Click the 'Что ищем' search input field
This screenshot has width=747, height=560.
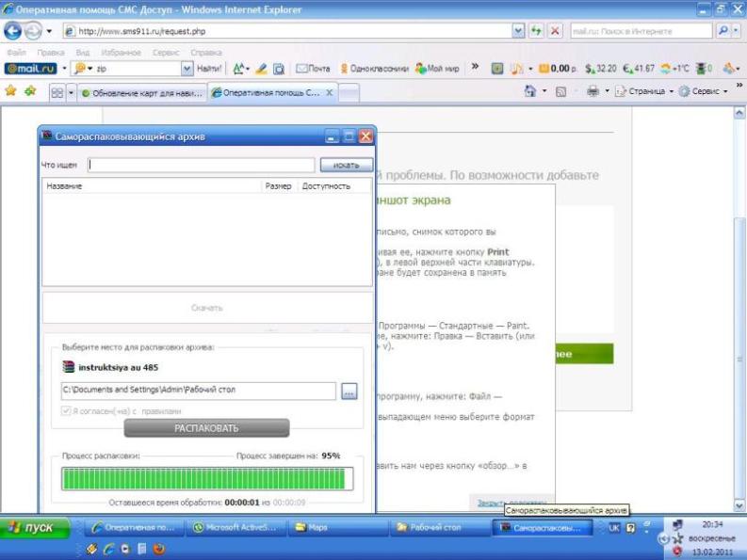point(201,165)
